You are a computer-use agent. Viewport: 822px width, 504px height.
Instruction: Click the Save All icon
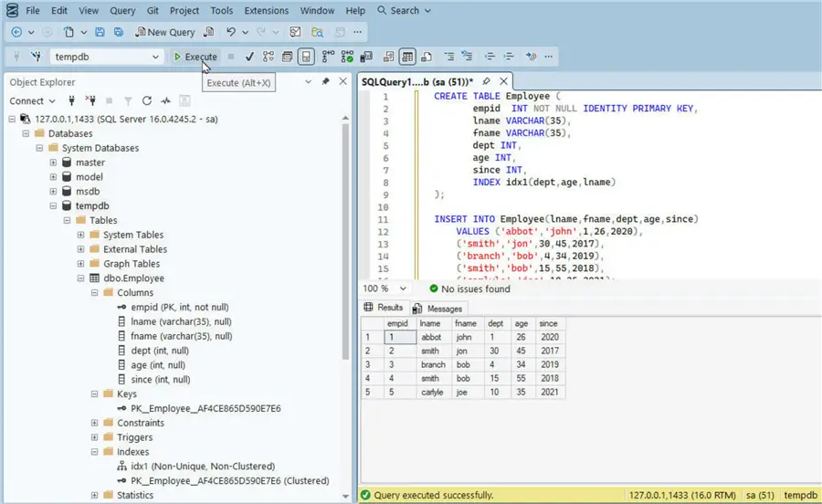coord(119,32)
